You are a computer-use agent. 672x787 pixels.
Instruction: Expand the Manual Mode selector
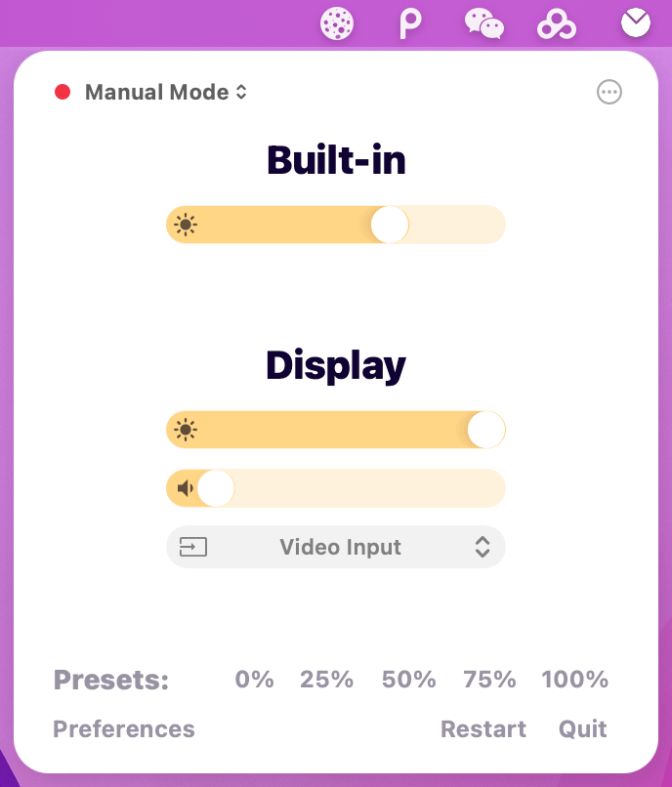point(165,93)
